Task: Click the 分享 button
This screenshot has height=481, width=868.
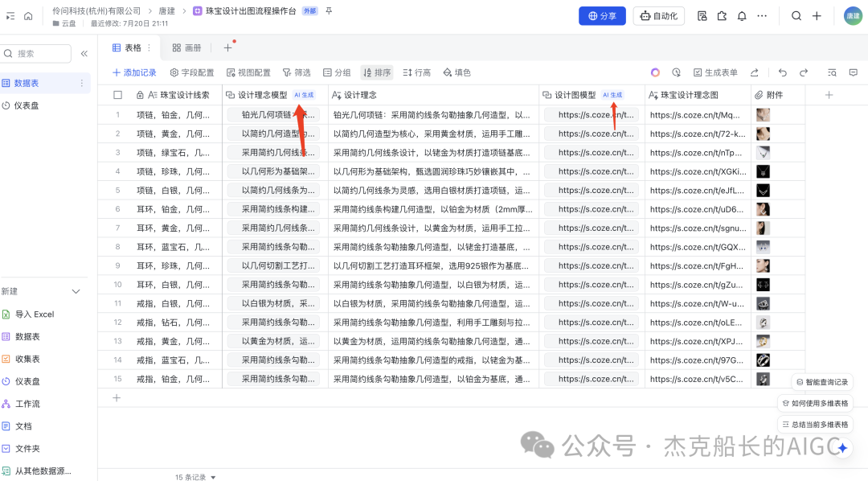Action: coord(602,16)
